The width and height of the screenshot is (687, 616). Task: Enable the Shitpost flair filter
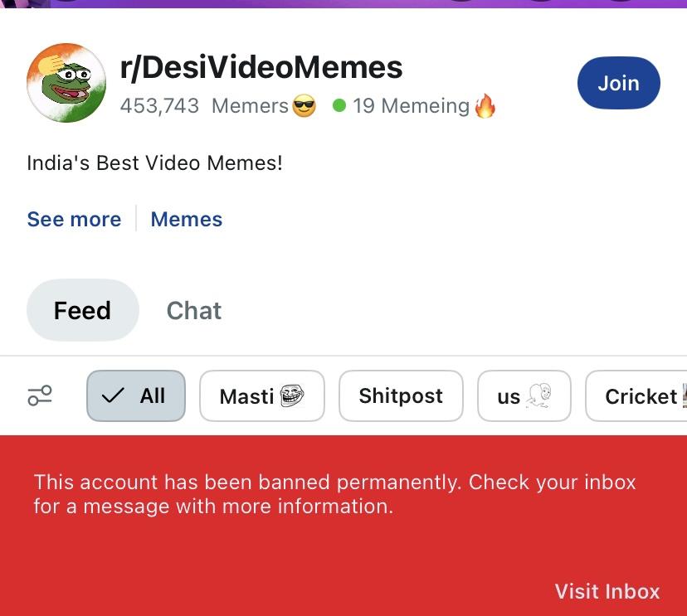401,396
